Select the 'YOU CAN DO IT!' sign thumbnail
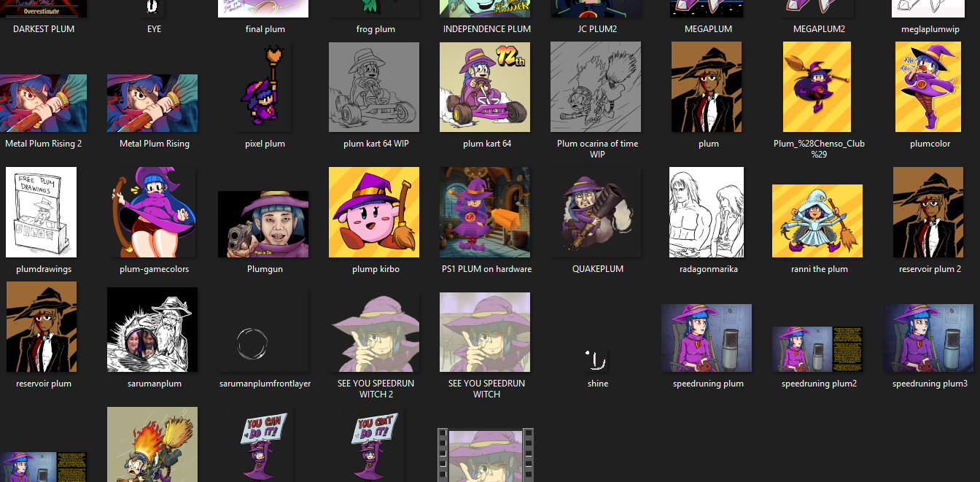The image size is (980, 482). point(263,444)
